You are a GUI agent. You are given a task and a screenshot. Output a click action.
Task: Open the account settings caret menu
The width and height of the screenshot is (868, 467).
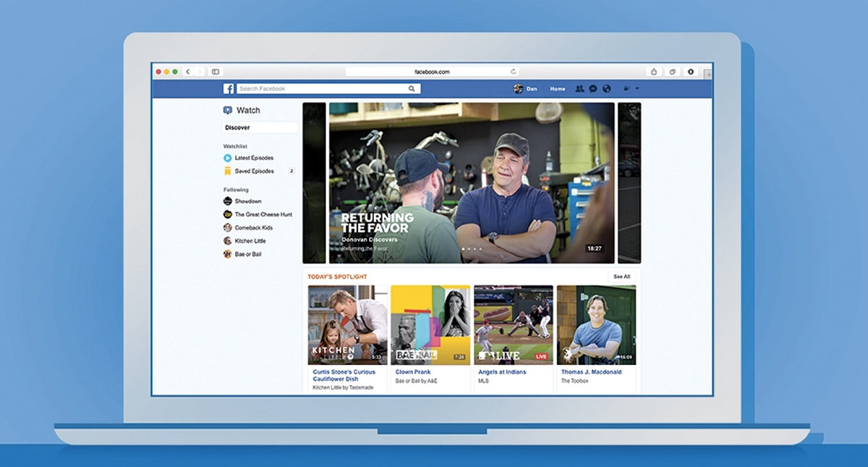point(637,88)
